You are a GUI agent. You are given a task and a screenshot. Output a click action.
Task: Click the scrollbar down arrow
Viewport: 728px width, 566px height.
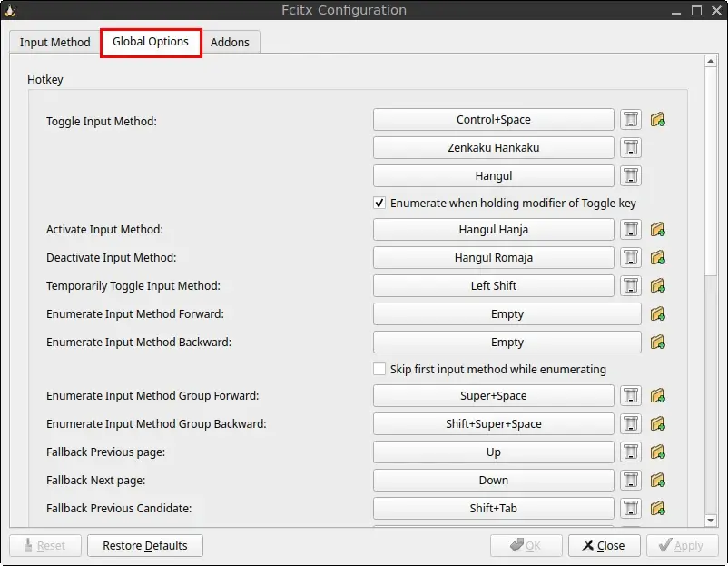coord(711,521)
